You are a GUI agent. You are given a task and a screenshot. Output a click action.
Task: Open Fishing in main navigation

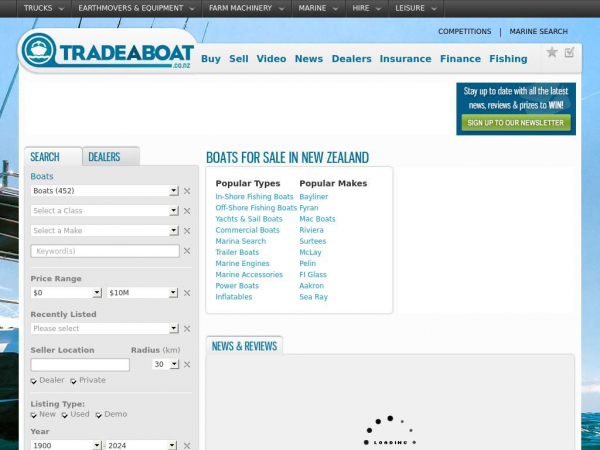tap(508, 59)
